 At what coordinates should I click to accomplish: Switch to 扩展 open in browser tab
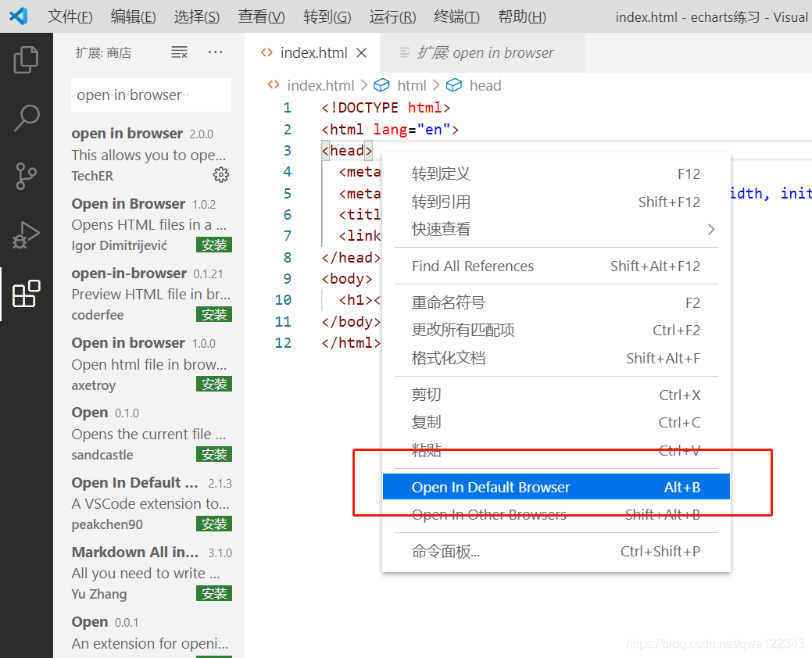click(x=483, y=53)
